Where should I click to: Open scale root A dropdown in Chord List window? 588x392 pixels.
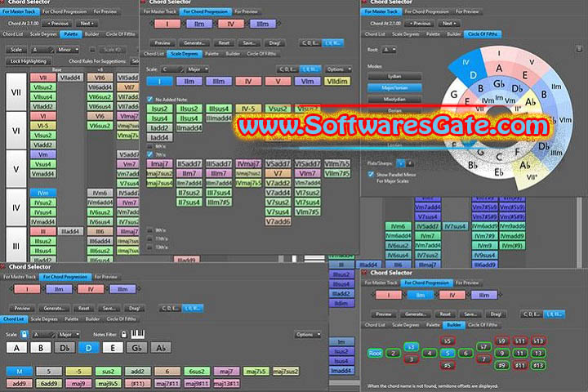click(43, 334)
